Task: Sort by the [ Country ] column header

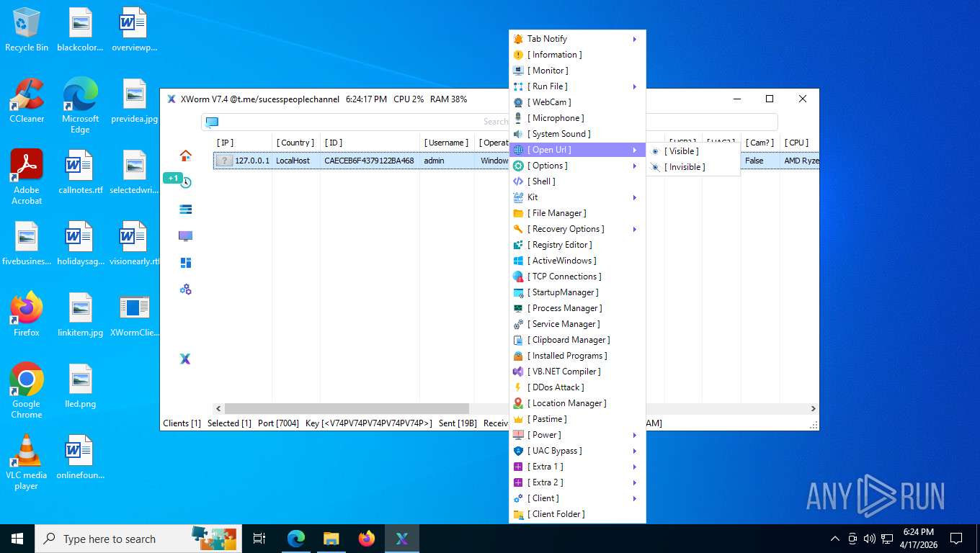Action: click(x=296, y=143)
